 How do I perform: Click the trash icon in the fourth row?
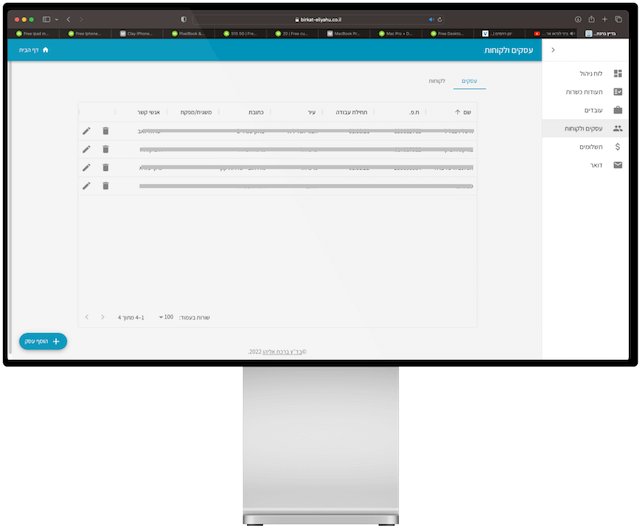pyautogui.click(x=105, y=185)
